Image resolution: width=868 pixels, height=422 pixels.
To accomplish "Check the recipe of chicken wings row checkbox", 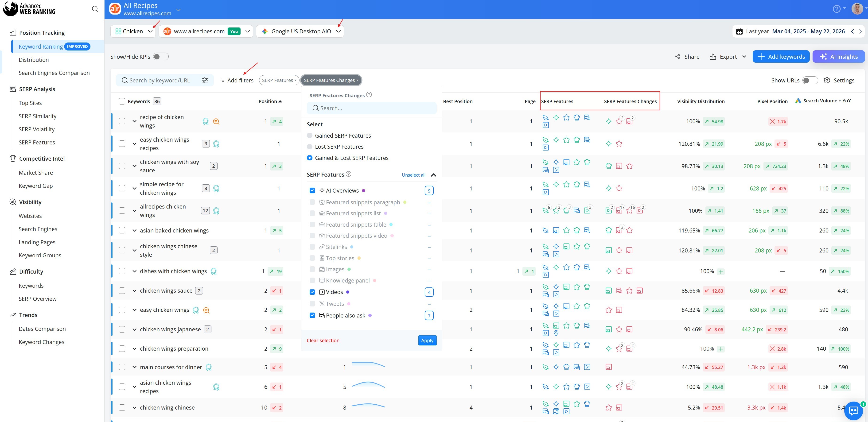I will click(122, 121).
